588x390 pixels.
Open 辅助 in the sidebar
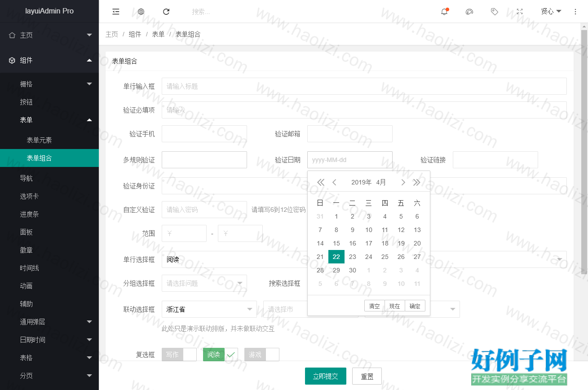tap(49, 304)
